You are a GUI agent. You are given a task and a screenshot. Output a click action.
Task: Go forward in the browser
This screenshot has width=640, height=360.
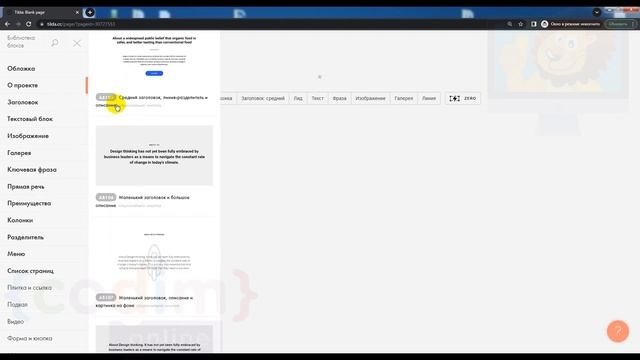pos(18,24)
